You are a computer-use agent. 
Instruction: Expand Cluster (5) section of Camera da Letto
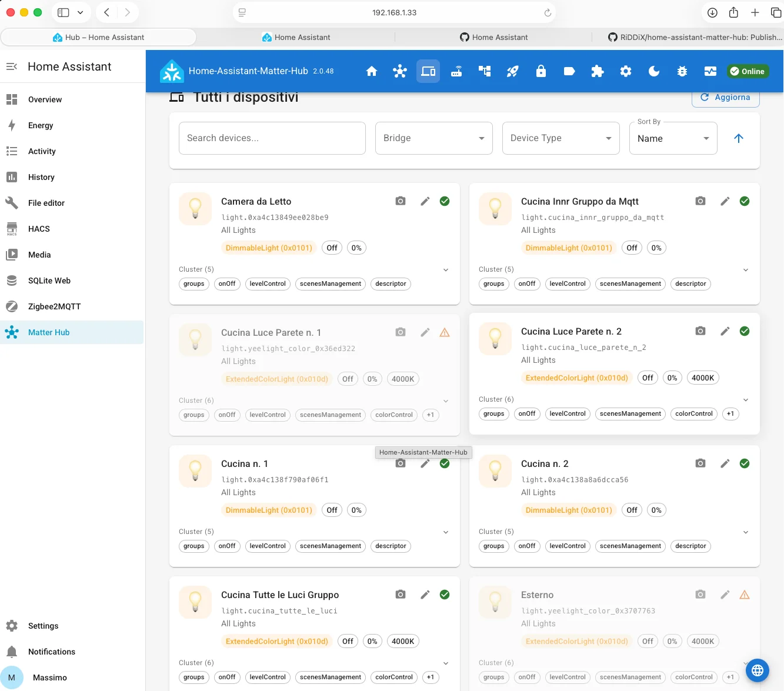click(446, 270)
